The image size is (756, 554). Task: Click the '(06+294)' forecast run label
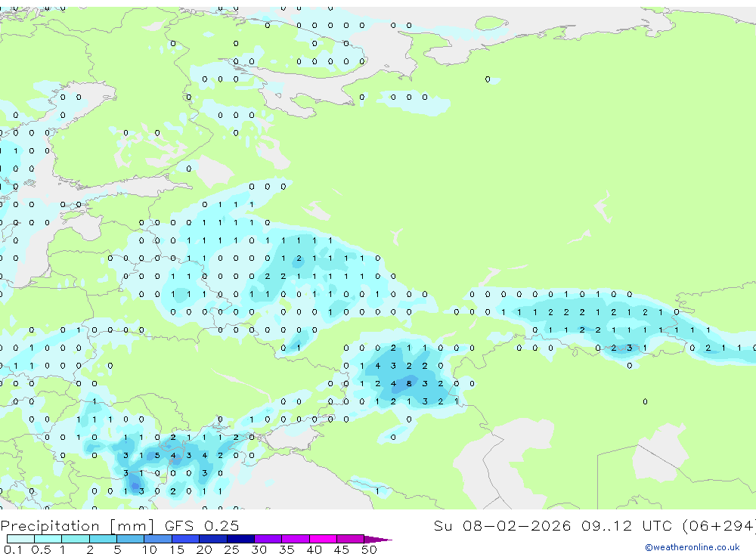coord(720,525)
